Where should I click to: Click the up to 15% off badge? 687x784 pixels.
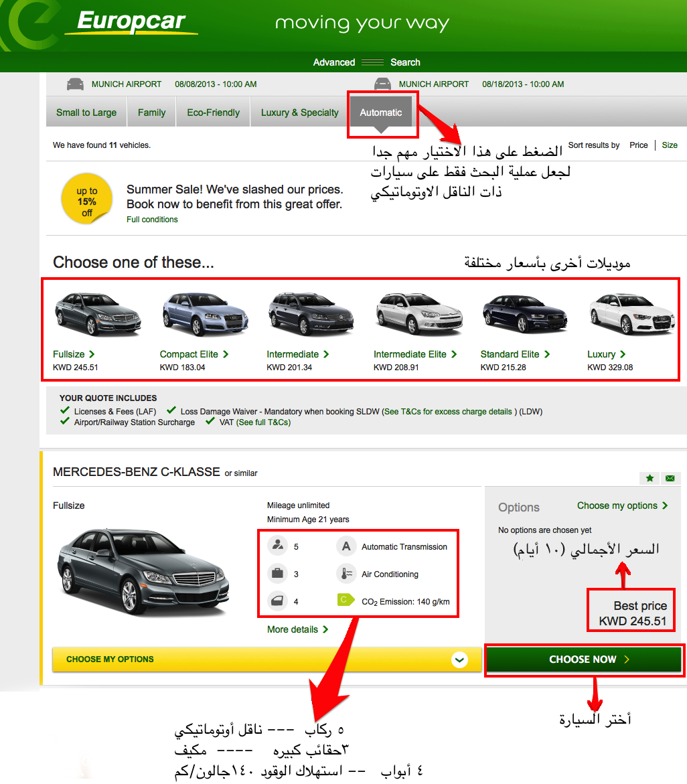(x=87, y=199)
